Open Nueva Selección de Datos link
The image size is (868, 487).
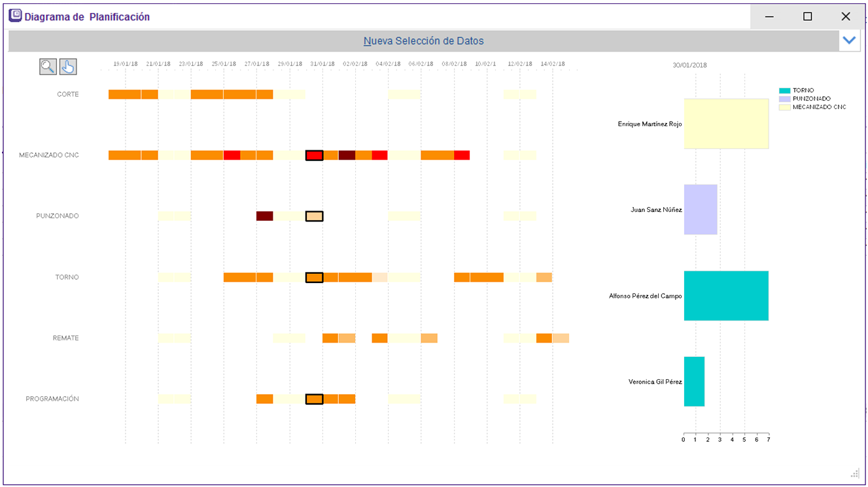(x=423, y=41)
